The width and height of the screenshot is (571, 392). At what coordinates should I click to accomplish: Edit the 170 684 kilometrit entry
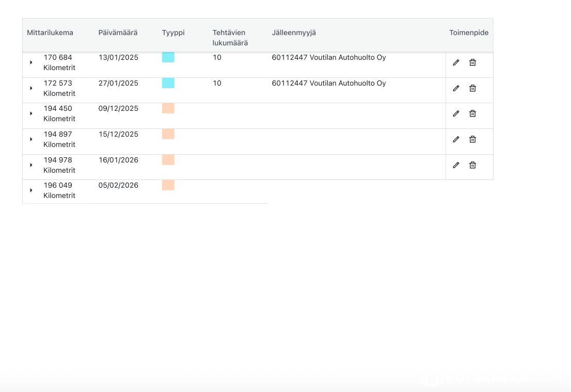point(456,62)
